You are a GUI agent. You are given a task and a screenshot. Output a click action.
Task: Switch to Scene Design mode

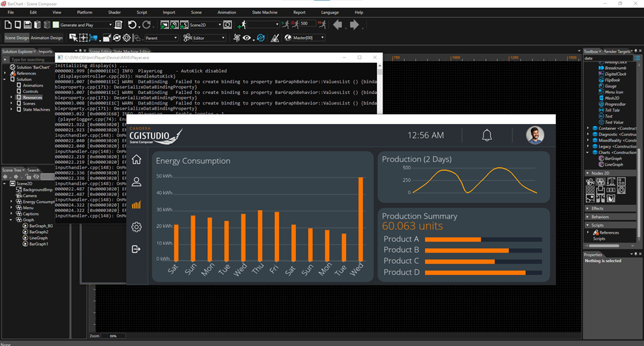coord(16,38)
